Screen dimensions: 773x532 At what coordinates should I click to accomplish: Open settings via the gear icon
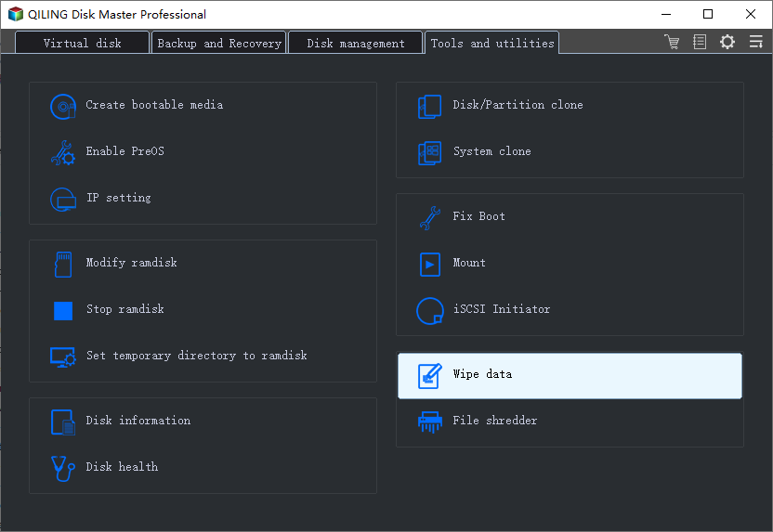(x=727, y=42)
